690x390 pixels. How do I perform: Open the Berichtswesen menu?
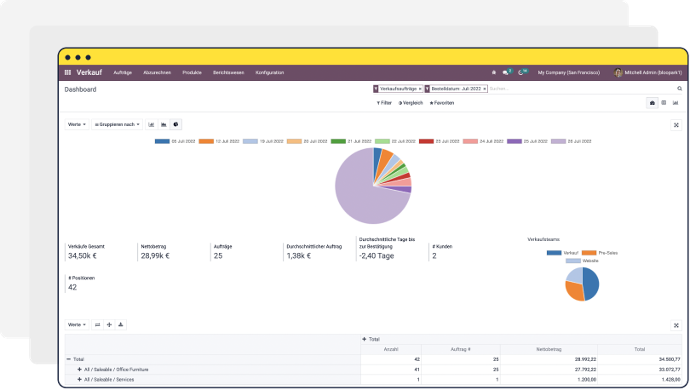(x=228, y=73)
